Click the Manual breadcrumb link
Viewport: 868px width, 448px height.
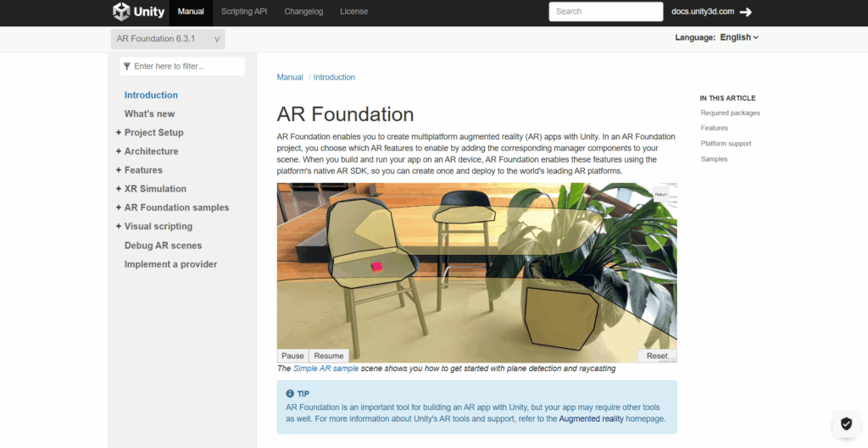coord(290,77)
